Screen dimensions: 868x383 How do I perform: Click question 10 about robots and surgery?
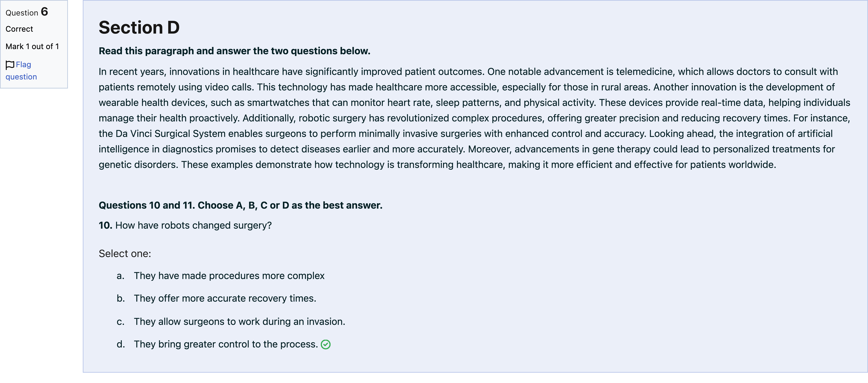click(185, 225)
